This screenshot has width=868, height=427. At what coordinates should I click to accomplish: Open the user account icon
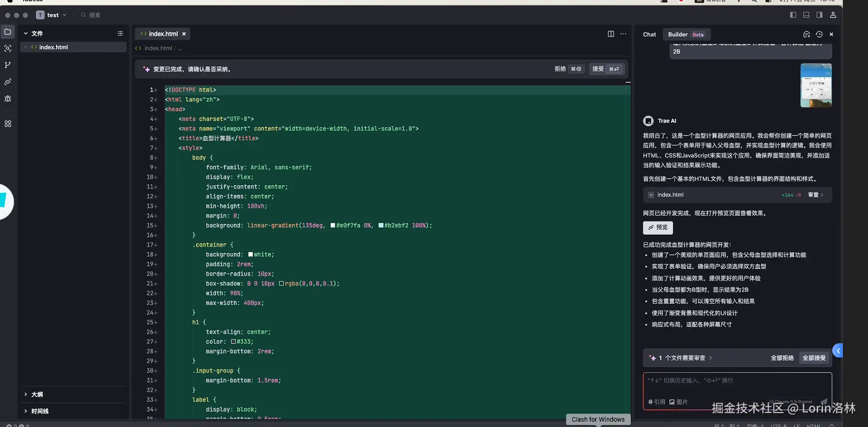(x=833, y=15)
